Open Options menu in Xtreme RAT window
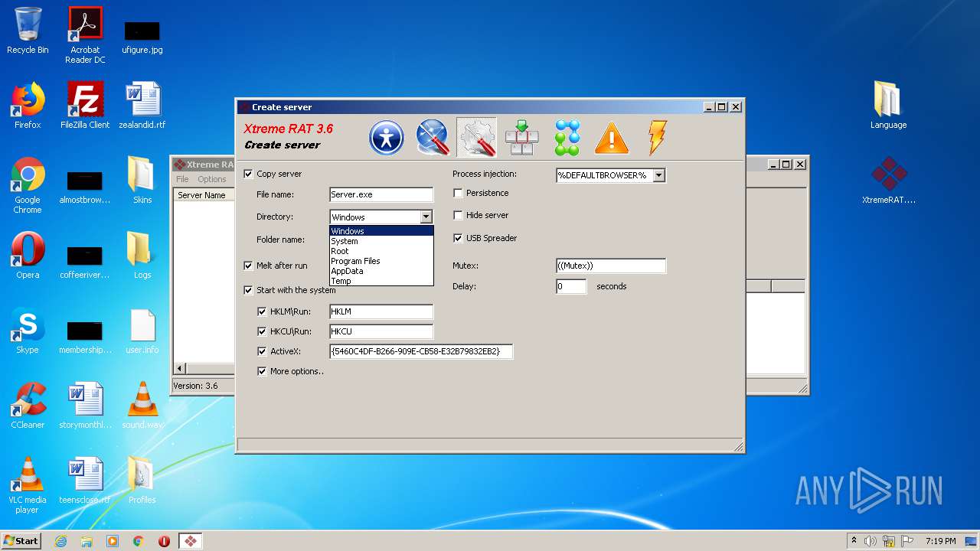The width and height of the screenshot is (980, 551). tap(212, 179)
